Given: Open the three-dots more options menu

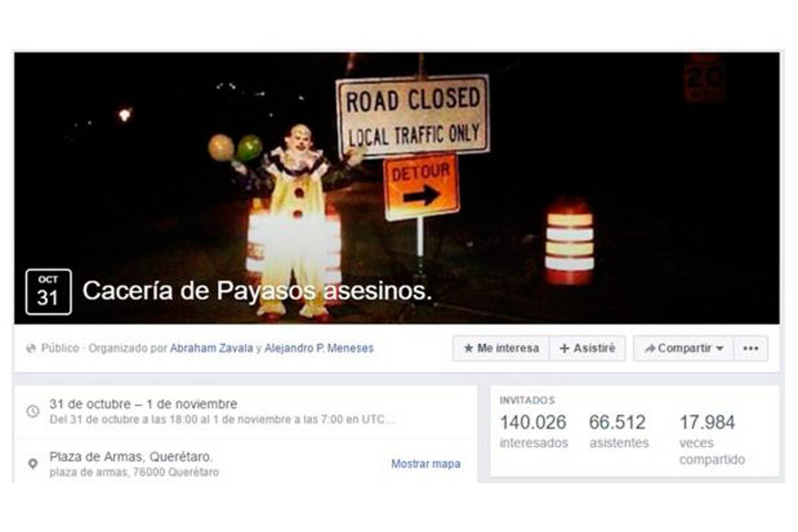Looking at the screenshot, I should [751, 348].
